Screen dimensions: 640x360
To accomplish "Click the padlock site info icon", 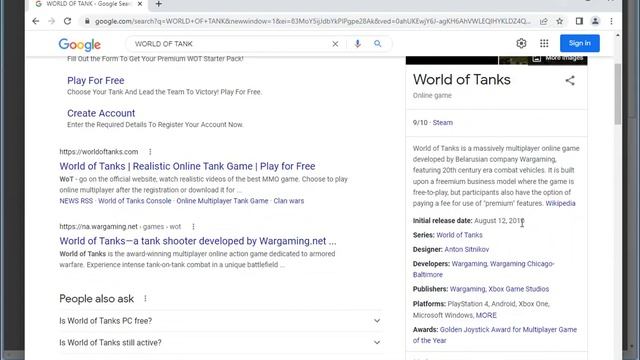I will [x=87, y=21].
